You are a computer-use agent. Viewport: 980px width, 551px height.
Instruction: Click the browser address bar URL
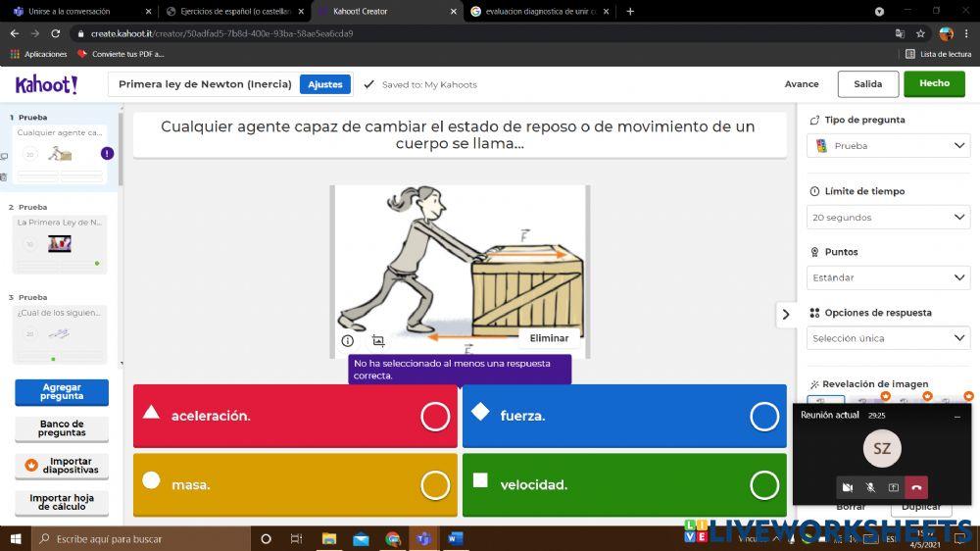click(221, 33)
